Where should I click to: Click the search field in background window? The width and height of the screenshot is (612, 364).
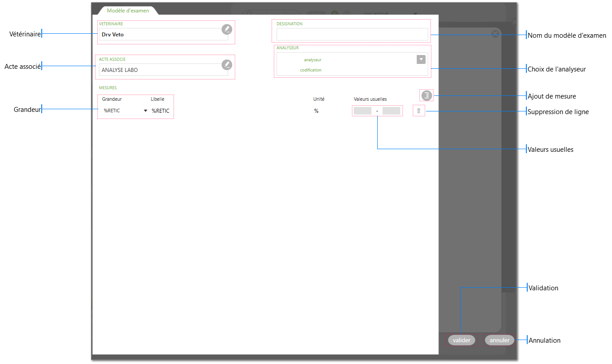pos(271,13)
